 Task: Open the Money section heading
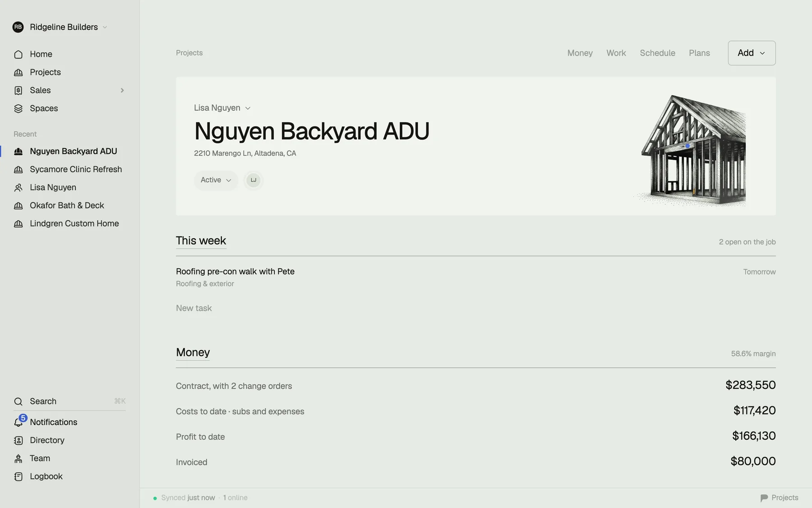pyautogui.click(x=193, y=352)
